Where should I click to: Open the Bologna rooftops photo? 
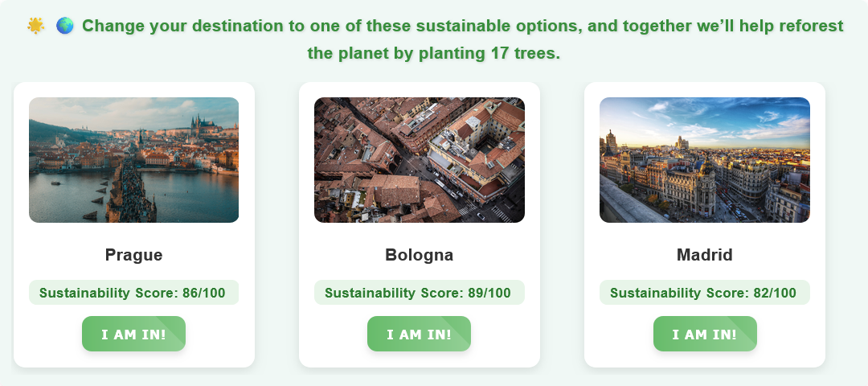click(x=419, y=160)
